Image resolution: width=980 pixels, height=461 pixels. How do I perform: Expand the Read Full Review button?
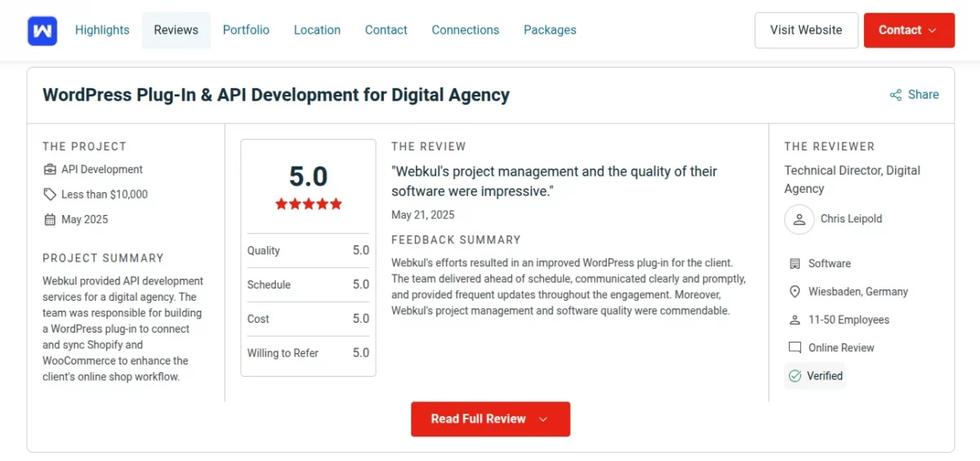490,418
